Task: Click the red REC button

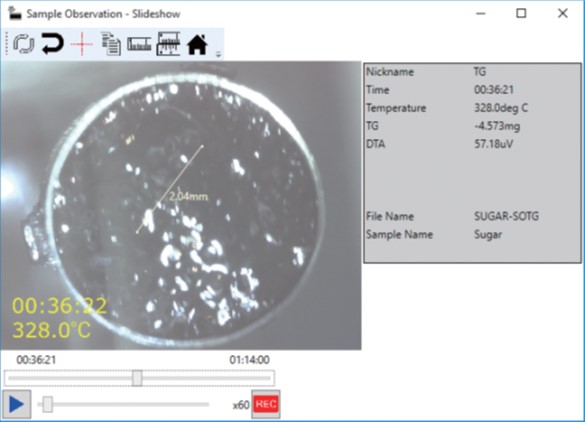Action: coord(266,404)
